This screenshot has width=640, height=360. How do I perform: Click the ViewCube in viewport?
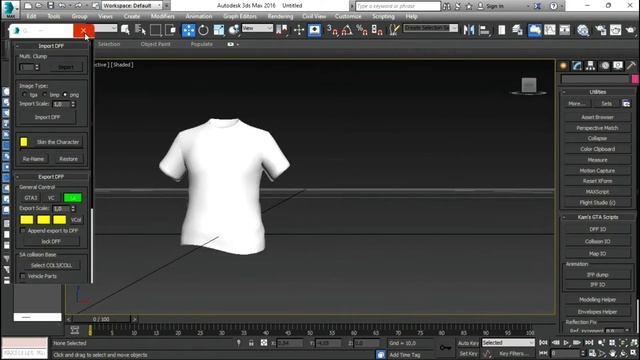point(529,86)
